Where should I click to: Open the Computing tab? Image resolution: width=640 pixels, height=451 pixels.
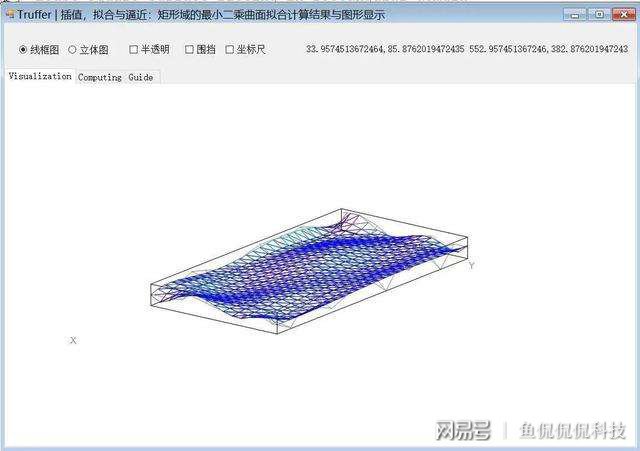(100, 77)
